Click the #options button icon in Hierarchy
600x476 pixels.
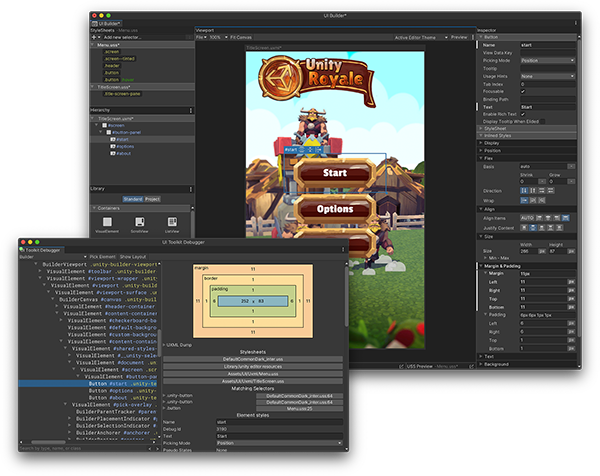113,146
